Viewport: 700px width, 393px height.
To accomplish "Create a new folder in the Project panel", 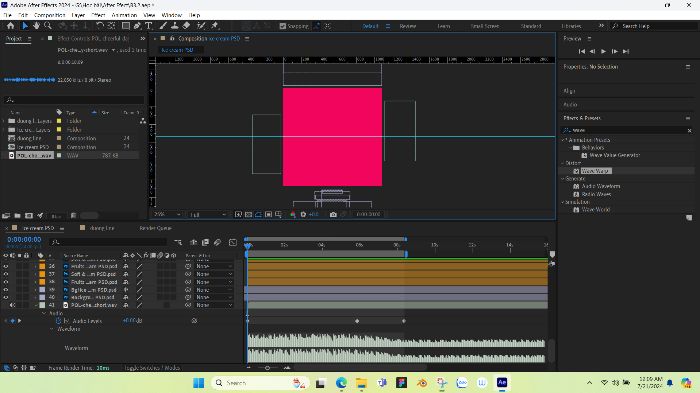I will [17, 216].
